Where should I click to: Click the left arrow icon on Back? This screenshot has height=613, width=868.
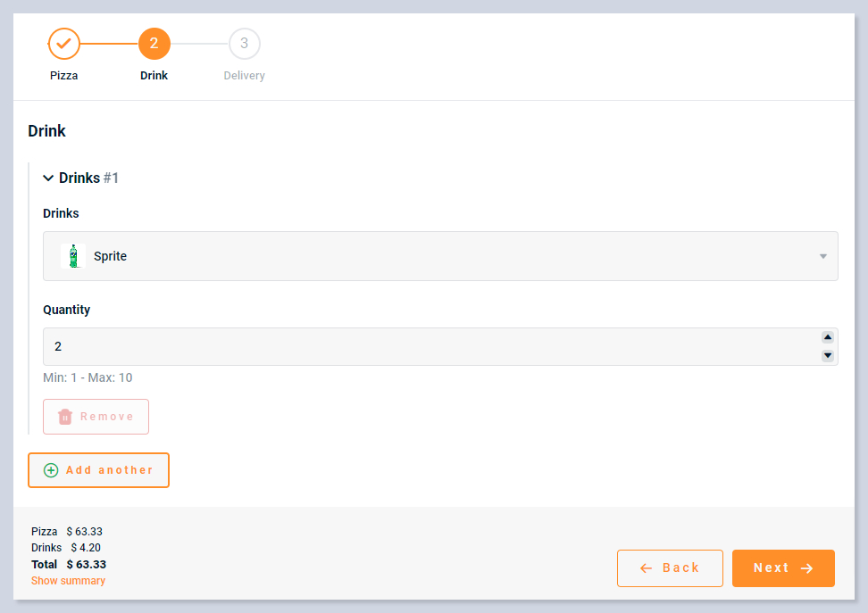tap(647, 568)
